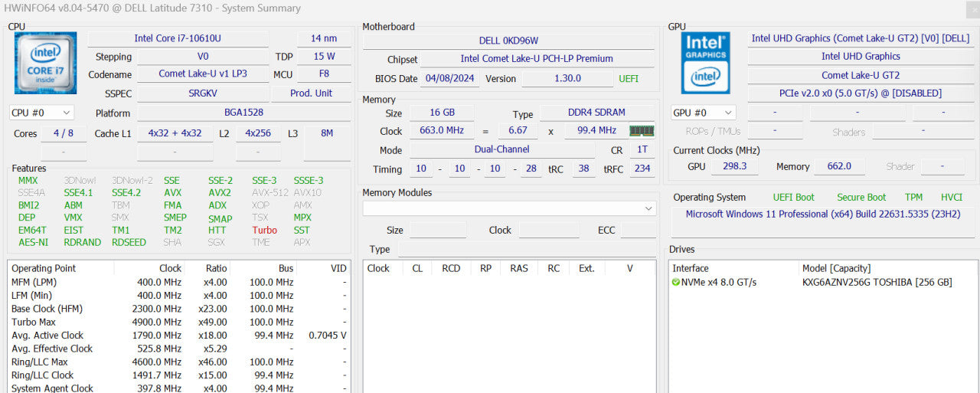Image resolution: width=980 pixels, height=393 pixels.
Task: Click the memory multiplier 6.67 field
Action: tap(518, 130)
